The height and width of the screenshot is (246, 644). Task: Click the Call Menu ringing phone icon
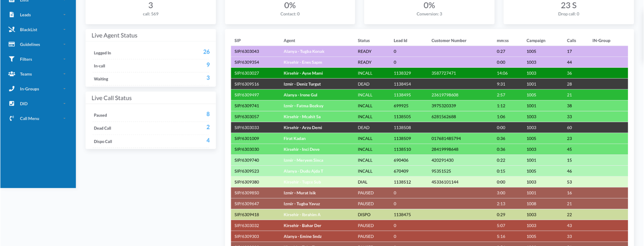tap(12, 119)
